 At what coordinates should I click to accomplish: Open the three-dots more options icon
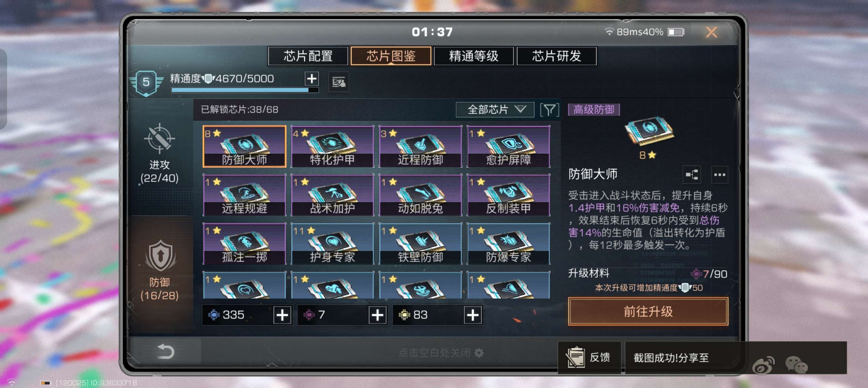pyautogui.click(x=719, y=175)
